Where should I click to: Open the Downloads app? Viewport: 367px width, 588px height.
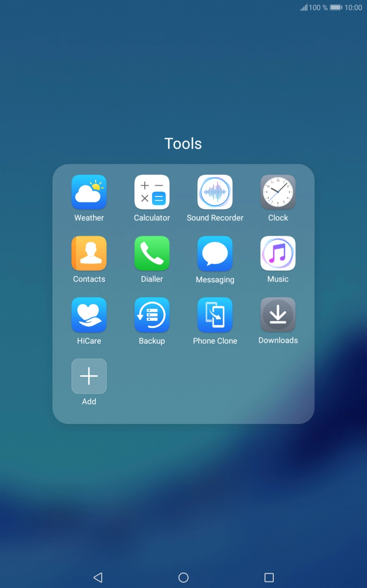(x=278, y=315)
